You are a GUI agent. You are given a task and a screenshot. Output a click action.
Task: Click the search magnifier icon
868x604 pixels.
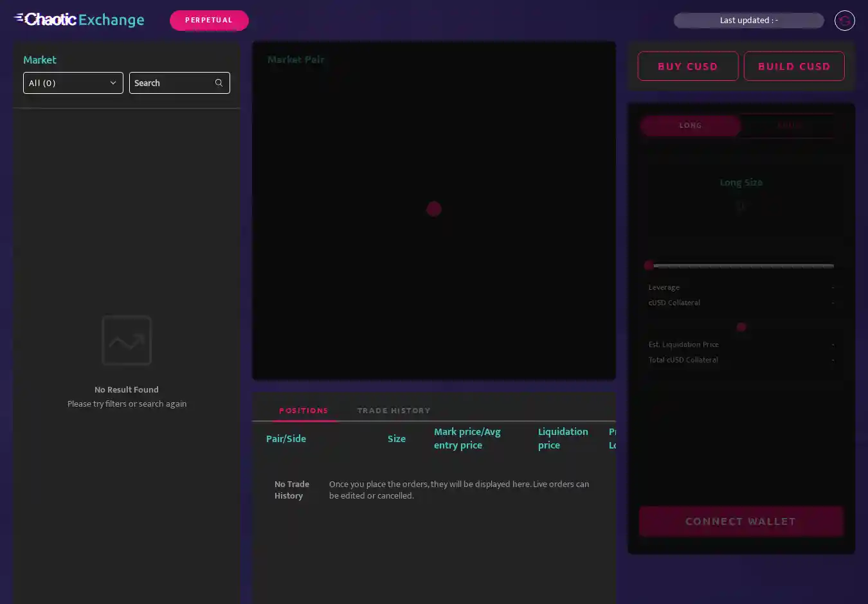click(219, 83)
